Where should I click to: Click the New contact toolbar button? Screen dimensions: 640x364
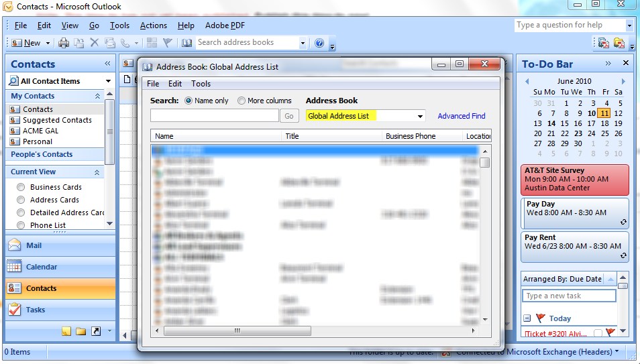click(x=26, y=43)
